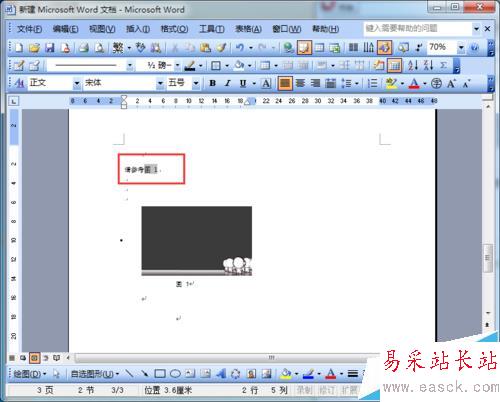The width and height of the screenshot is (500, 402).
Task: Paste from clipboard icon
Action: point(205,48)
